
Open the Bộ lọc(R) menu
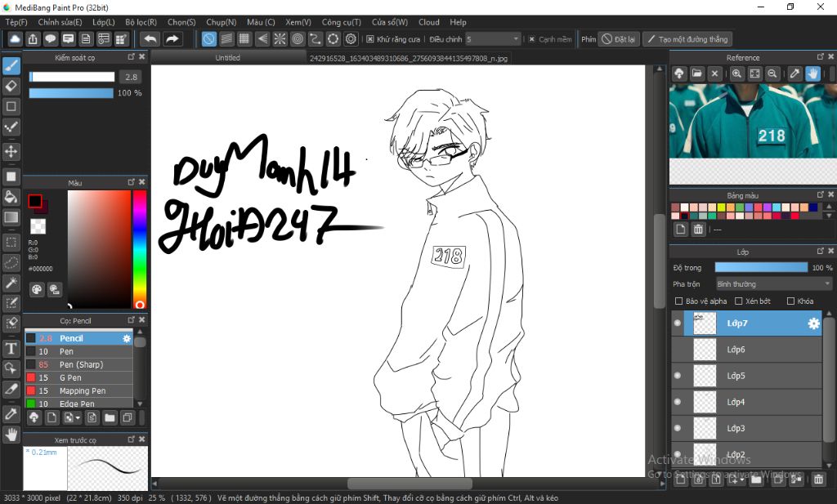[141, 22]
